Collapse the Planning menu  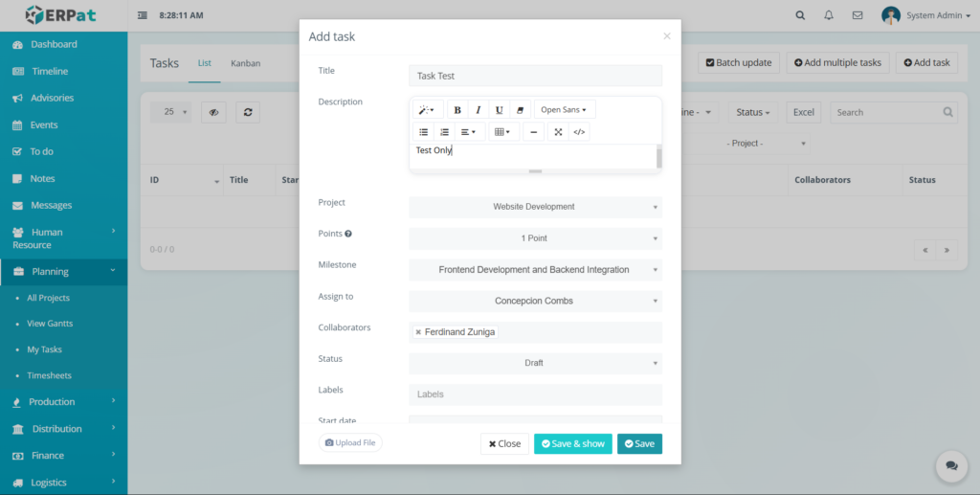pyautogui.click(x=64, y=272)
